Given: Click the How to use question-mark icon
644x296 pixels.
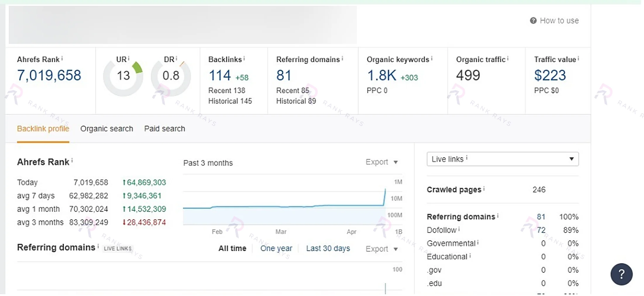Looking at the screenshot, I should click(533, 21).
